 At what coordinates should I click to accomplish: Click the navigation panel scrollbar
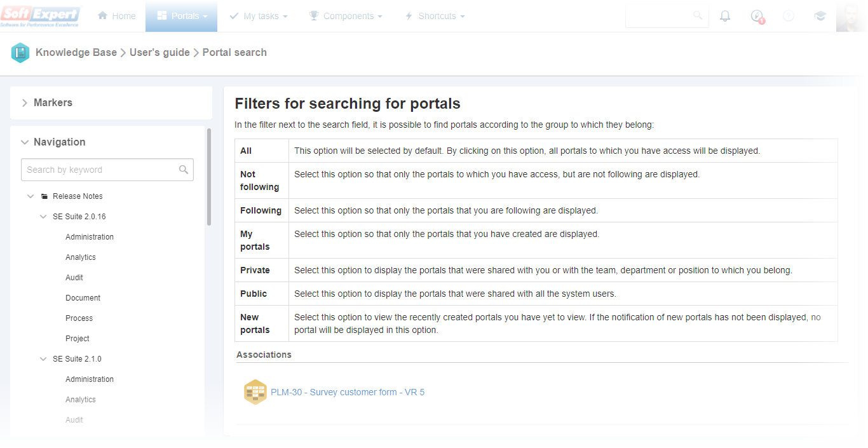(209, 177)
